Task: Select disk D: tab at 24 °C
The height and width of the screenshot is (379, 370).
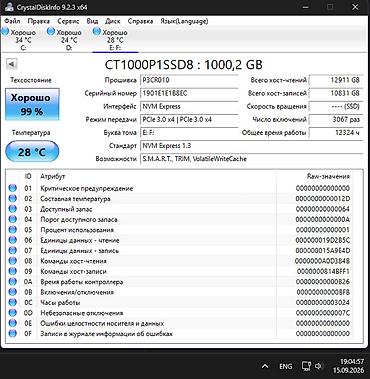Action: 69,40
